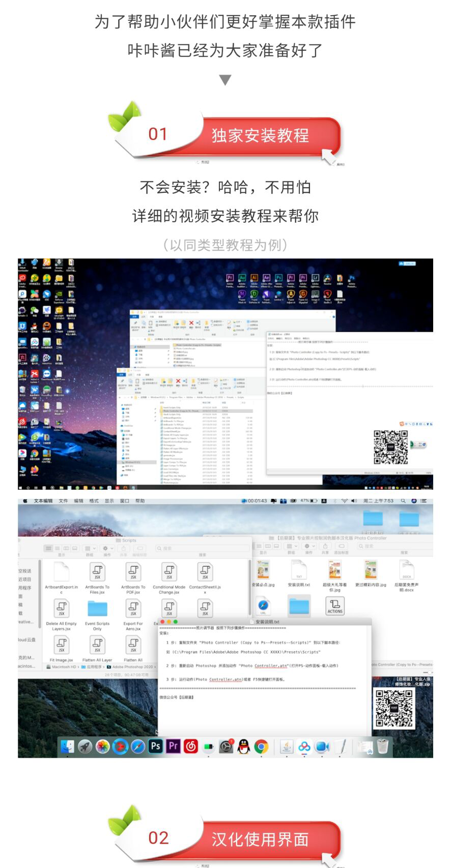The width and height of the screenshot is (451, 868).
Task: Open Safari compass icon in dock
Action: tap(138, 746)
